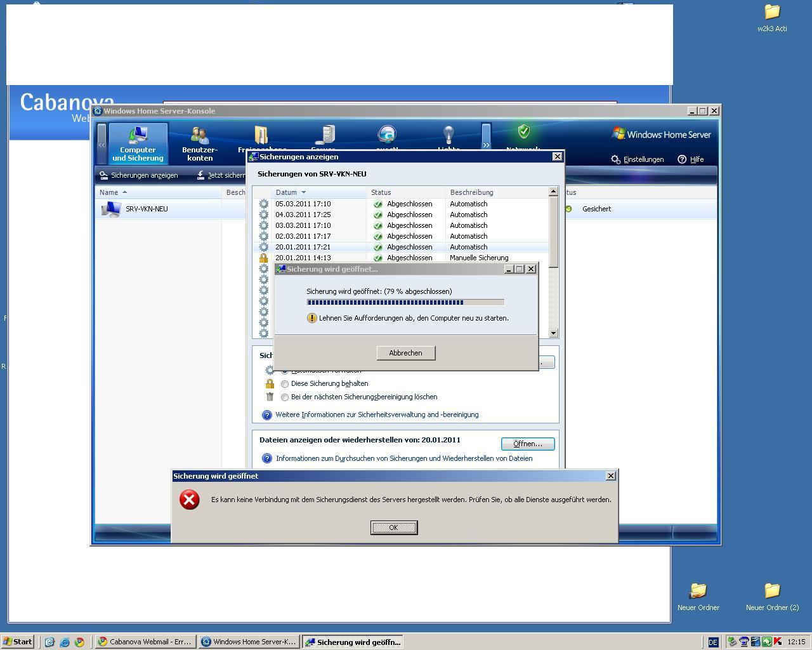
Task: Select Bei der nächsten Sicherungsbereinigung löschen
Action: coord(285,397)
